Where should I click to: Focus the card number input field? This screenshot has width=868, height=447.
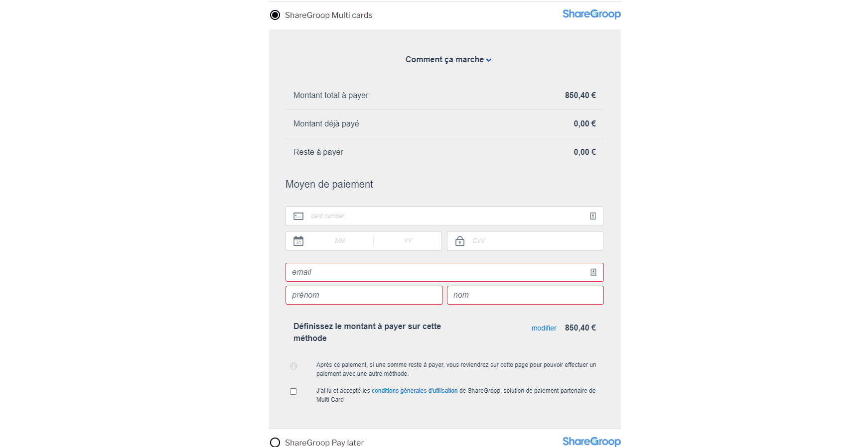(x=443, y=216)
